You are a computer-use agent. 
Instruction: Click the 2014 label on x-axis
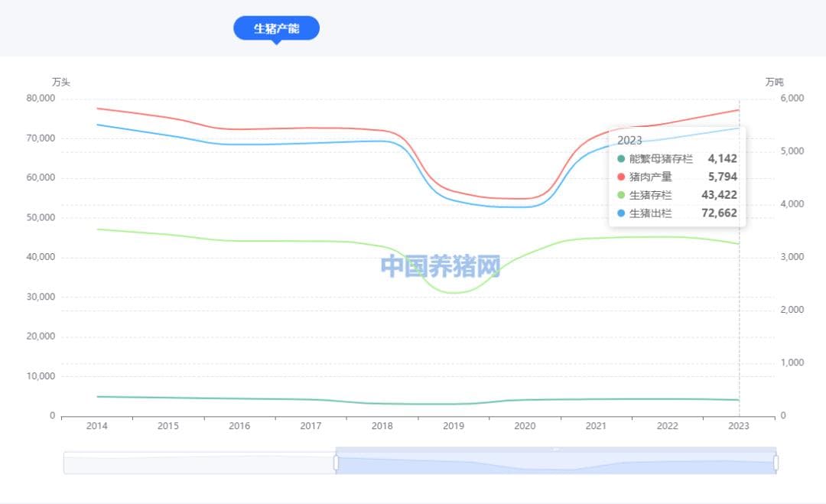96,426
